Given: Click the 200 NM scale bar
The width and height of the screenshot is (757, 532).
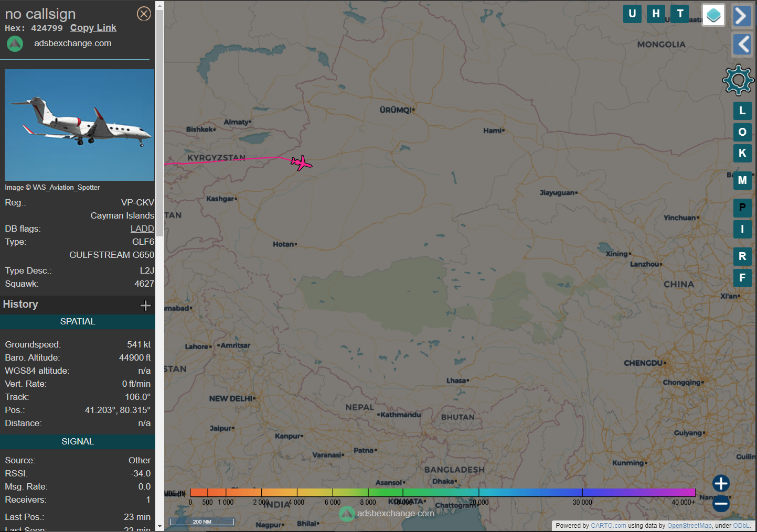Looking at the screenshot, I should pyautogui.click(x=202, y=522).
